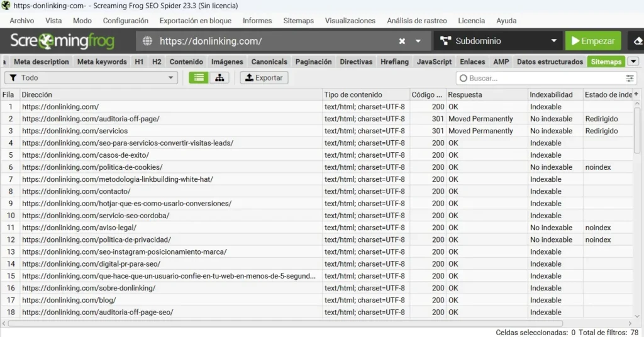Switch to the Contenido tab
Screen dimensions: 644x337
point(186,62)
